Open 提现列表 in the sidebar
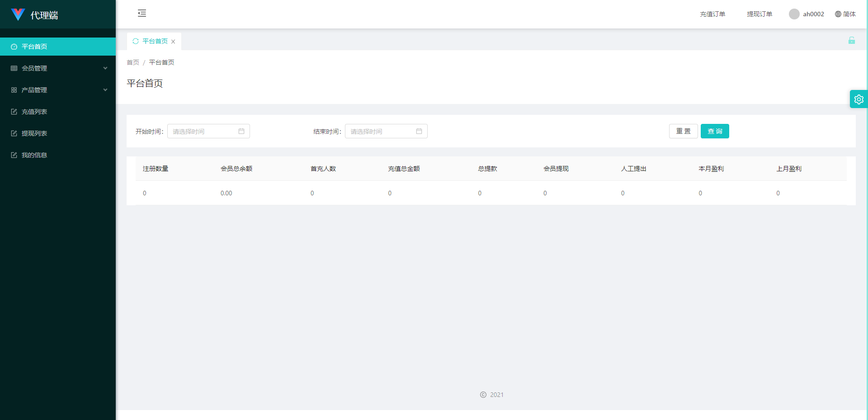The height and width of the screenshot is (420, 868). coord(34,133)
